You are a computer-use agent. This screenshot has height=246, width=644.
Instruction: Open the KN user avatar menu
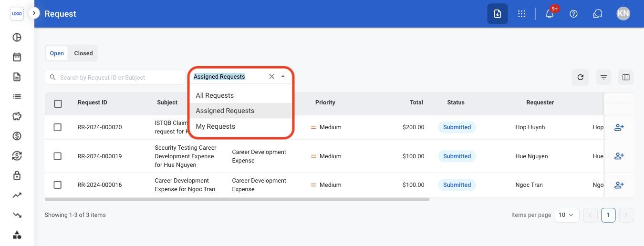pyautogui.click(x=623, y=13)
